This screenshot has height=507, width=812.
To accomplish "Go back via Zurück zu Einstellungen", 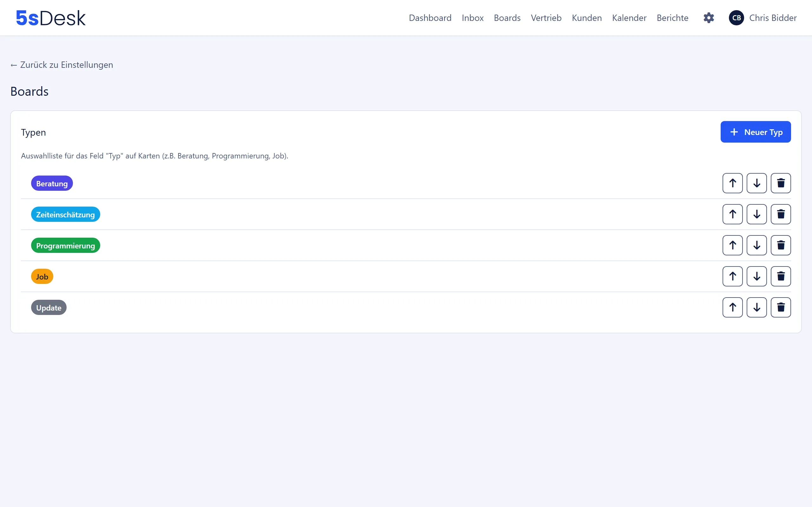I will (62, 65).
